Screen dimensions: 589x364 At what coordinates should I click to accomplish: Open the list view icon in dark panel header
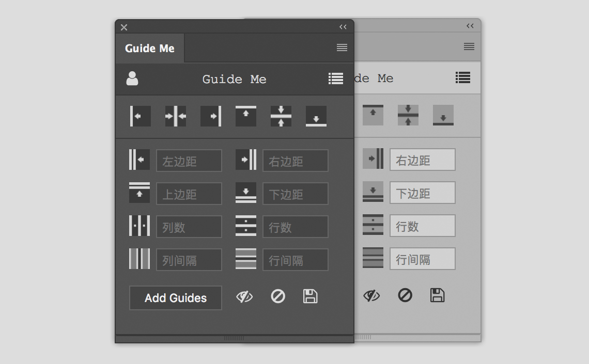tap(336, 78)
